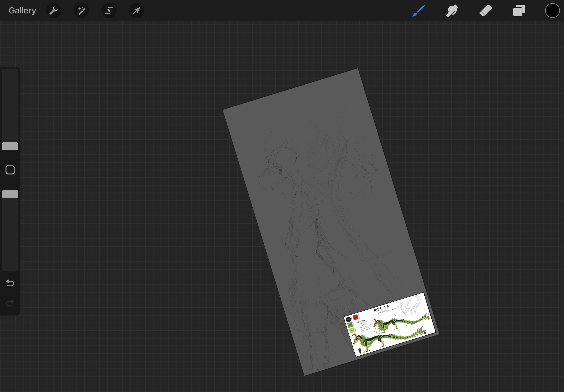Viewport: 564px width, 392px height.
Task: Select the Paint brush tool
Action: tap(418, 11)
